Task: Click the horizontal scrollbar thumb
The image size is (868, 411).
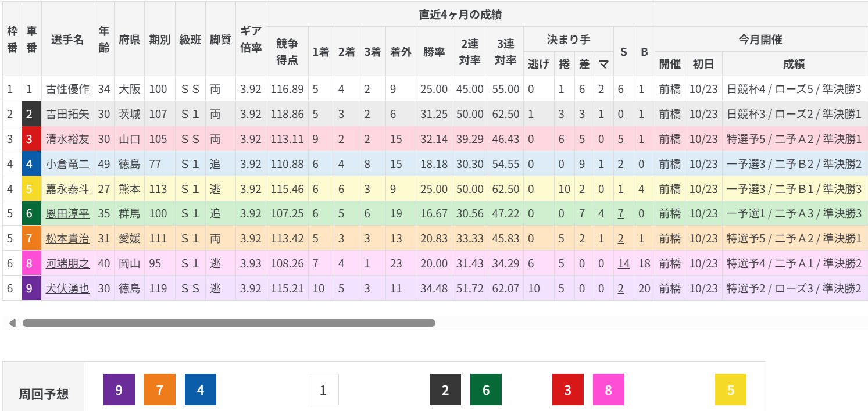Action: point(228,323)
